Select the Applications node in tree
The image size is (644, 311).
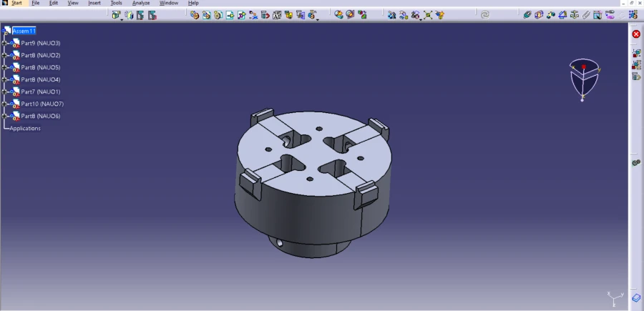pos(25,129)
